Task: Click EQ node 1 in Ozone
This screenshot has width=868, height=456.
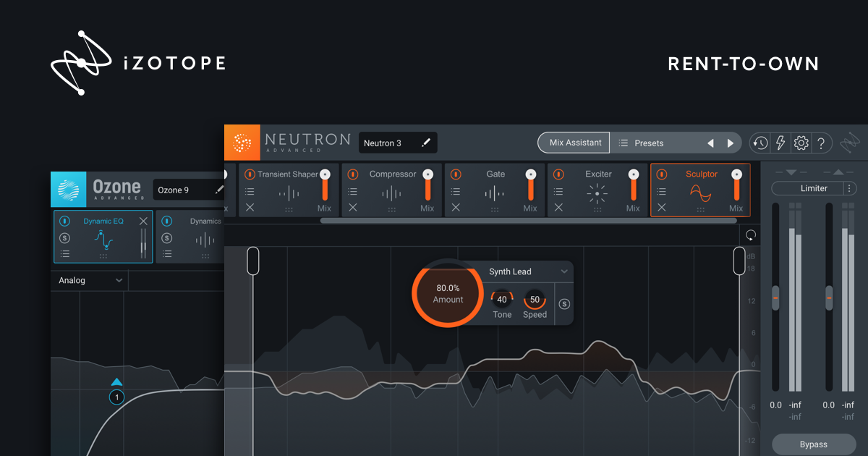Action: pos(116,397)
